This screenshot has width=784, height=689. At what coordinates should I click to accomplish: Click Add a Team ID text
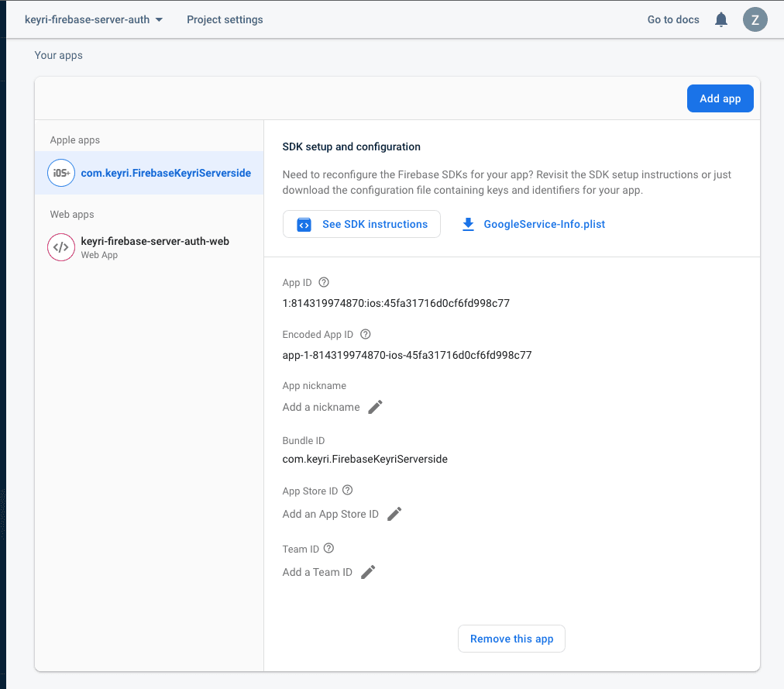[x=318, y=573]
